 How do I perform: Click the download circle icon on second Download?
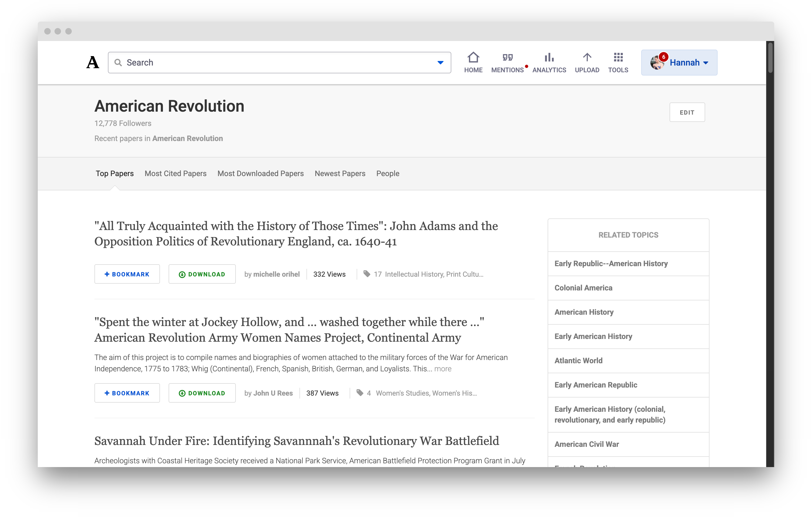tap(182, 393)
